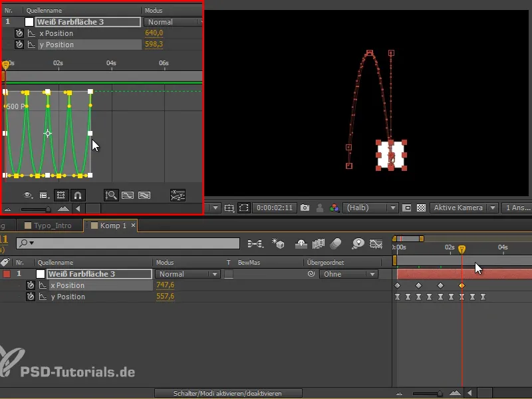This screenshot has height=399, width=532.
Task: Open the eye menu for shown graph properties
Action: [28, 195]
